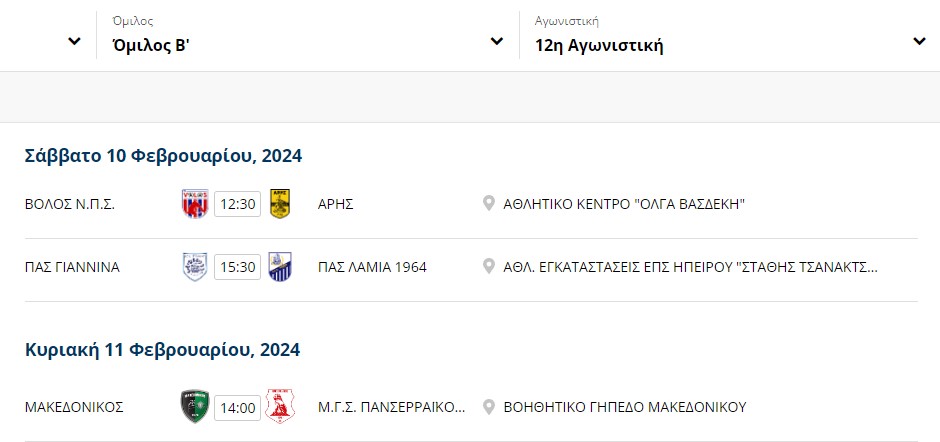Open the ΑΡΗΣ team link

pyautogui.click(x=336, y=205)
